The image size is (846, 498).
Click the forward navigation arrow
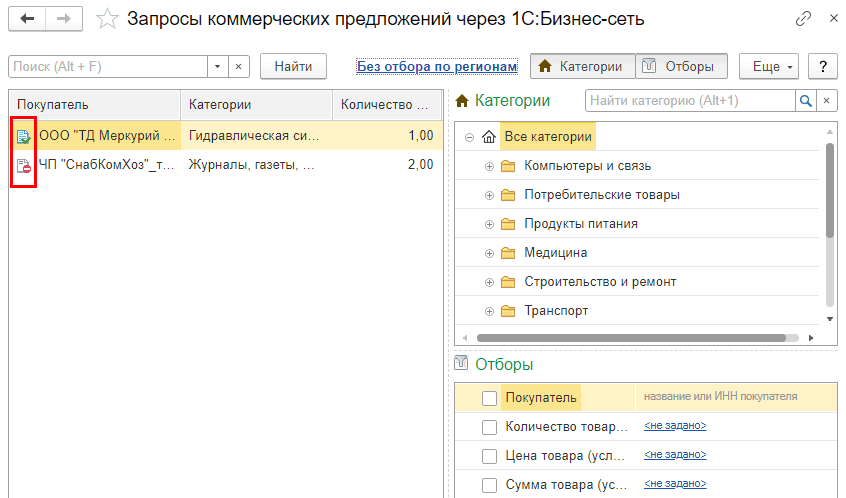pos(63,19)
